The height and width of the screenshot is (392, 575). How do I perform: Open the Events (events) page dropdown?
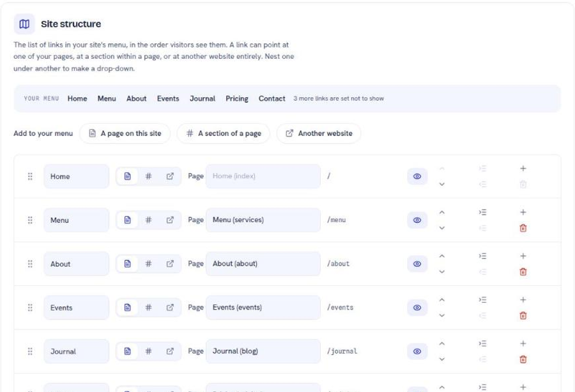pos(263,307)
